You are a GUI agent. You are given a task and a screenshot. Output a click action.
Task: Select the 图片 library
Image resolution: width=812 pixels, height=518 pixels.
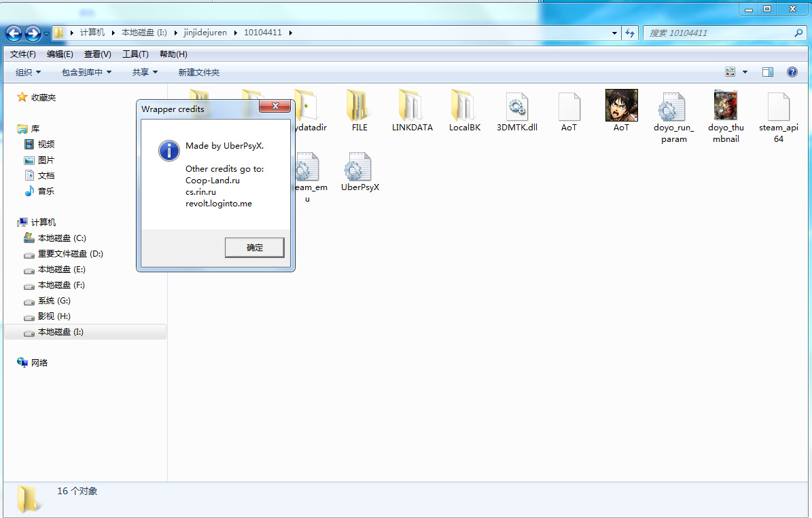40,160
